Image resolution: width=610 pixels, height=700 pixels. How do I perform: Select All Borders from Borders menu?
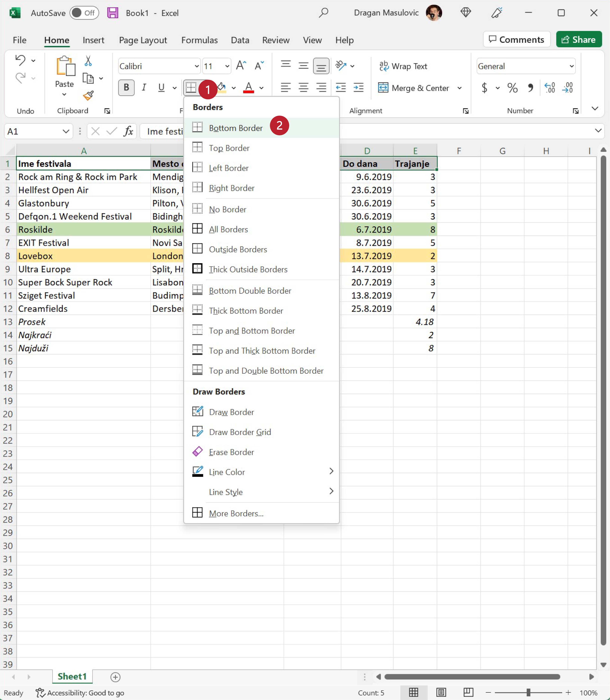[228, 230]
